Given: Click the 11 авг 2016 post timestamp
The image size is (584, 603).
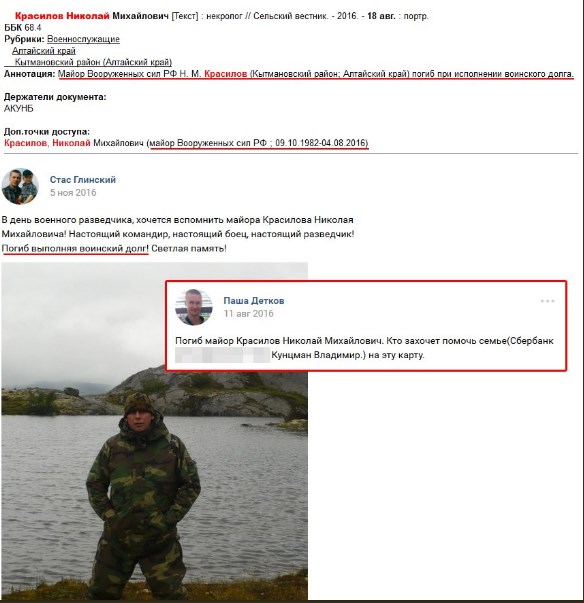Looking at the screenshot, I should [x=248, y=313].
